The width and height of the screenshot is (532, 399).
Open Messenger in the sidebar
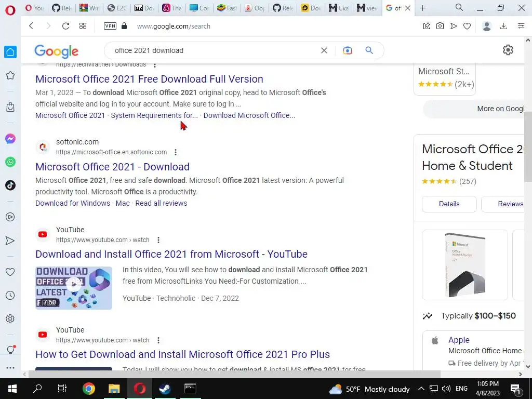(10, 139)
